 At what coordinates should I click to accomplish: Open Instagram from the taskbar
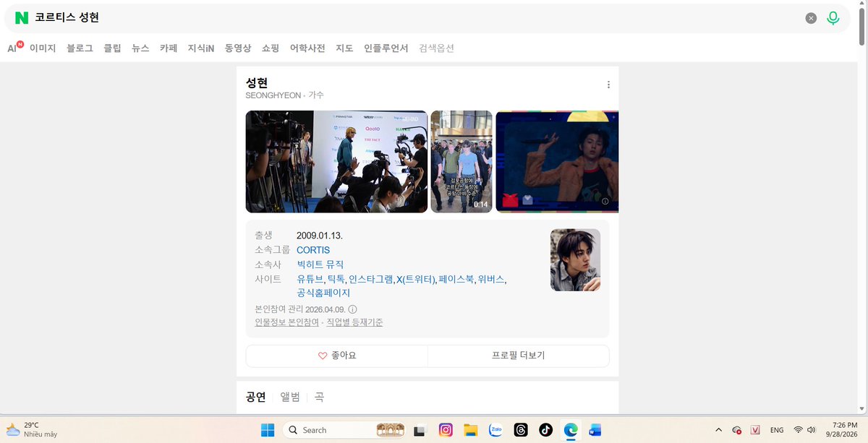[x=446, y=430]
